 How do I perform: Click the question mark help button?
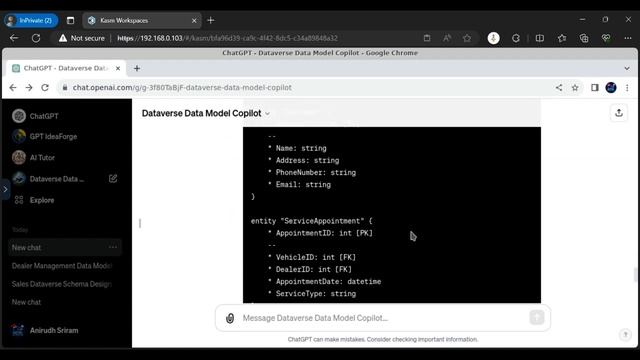pyautogui.click(x=625, y=335)
